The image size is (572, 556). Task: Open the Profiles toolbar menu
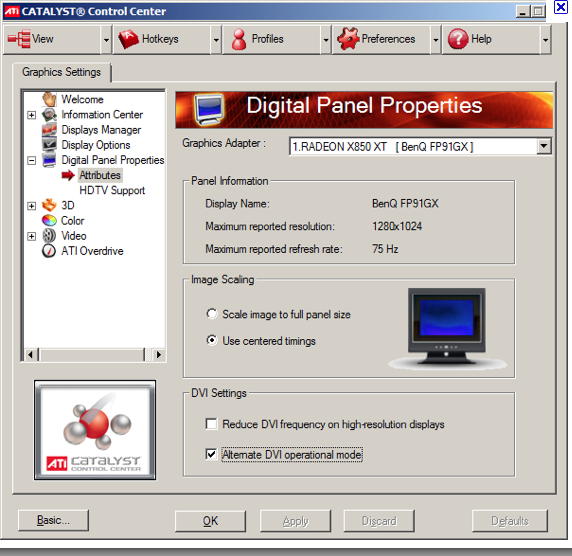tap(272, 39)
